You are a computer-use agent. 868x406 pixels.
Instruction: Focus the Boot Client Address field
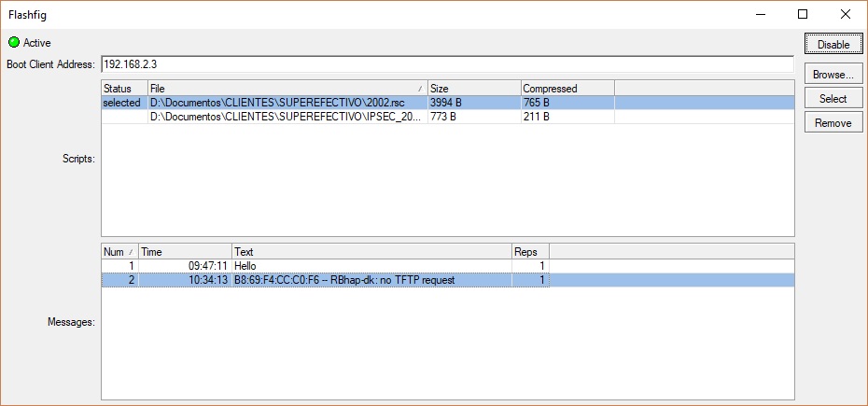click(447, 64)
